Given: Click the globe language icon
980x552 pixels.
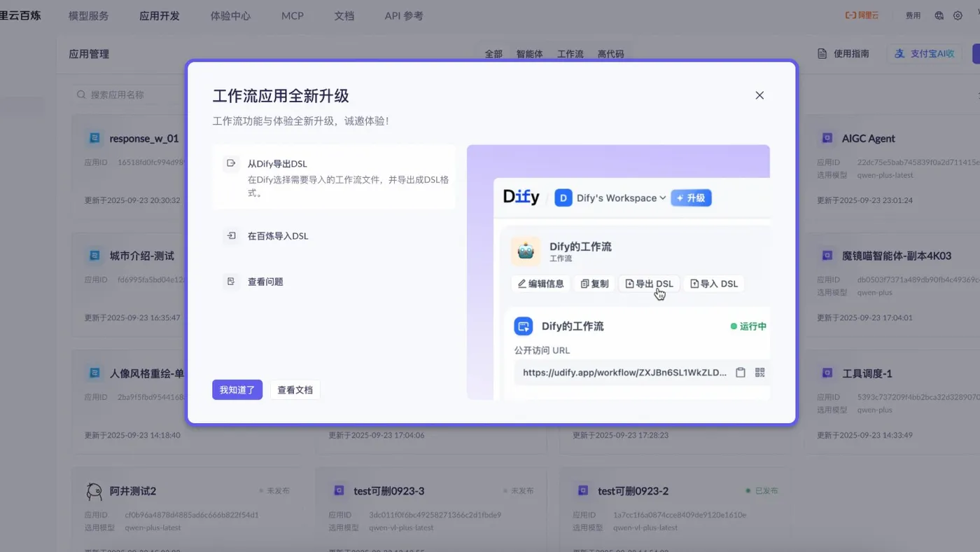Looking at the screenshot, I should [x=939, y=15].
